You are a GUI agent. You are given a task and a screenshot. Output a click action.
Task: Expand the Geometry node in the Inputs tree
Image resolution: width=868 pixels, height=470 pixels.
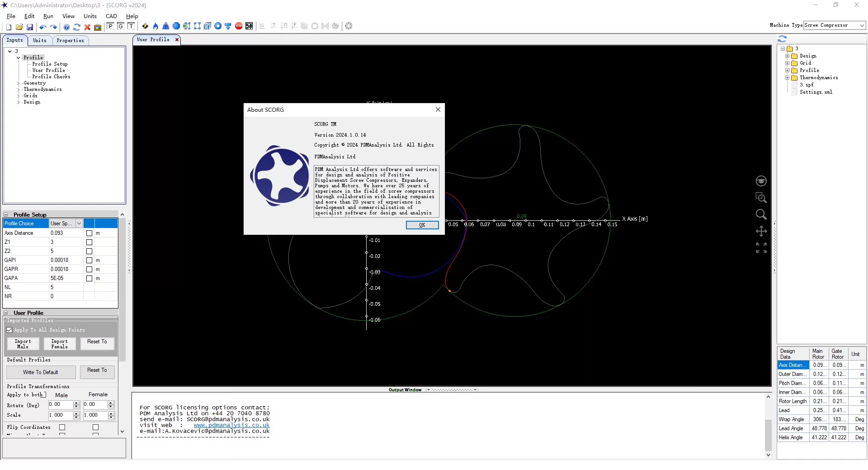(19, 83)
